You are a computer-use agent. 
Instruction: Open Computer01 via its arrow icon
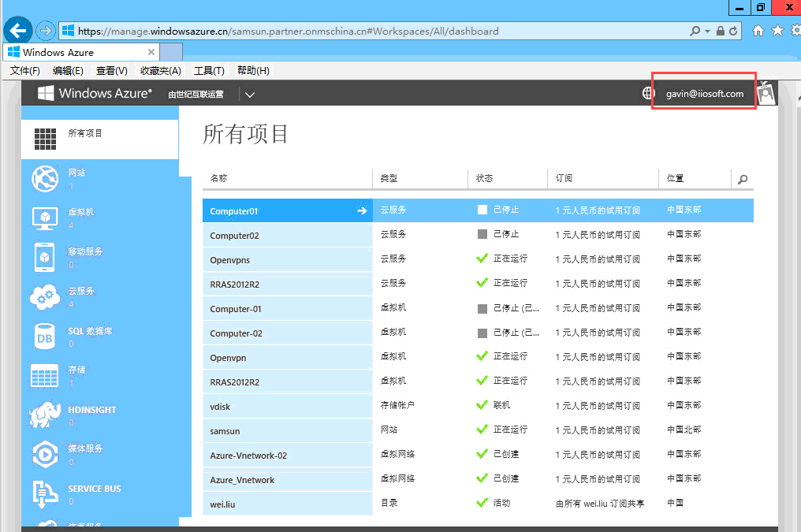pos(362,210)
